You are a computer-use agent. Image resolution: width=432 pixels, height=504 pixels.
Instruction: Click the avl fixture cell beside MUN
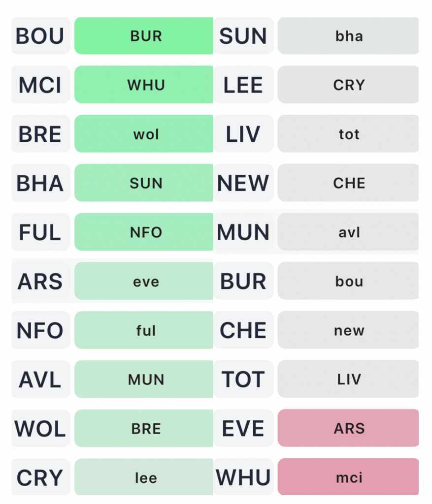point(348,232)
